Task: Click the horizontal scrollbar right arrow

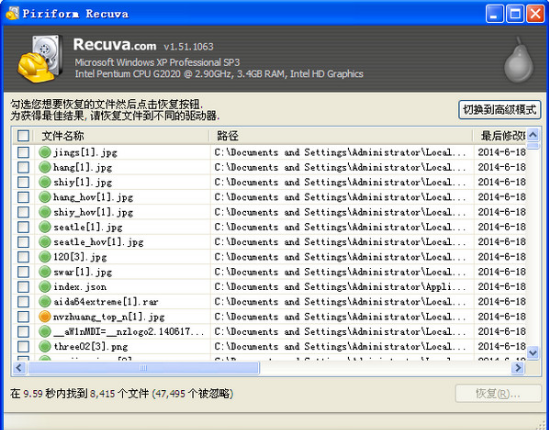Action: [517, 368]
